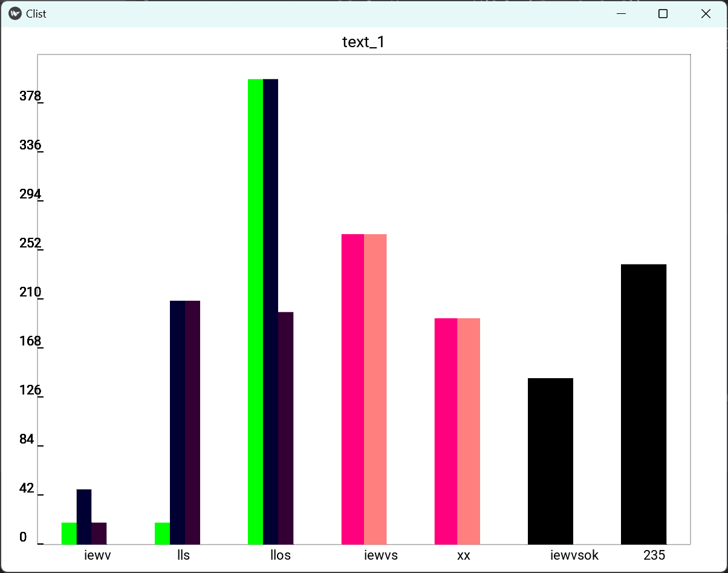Click the x-axis label iewv
728x573 pixels.
click(x=97, y=555)
